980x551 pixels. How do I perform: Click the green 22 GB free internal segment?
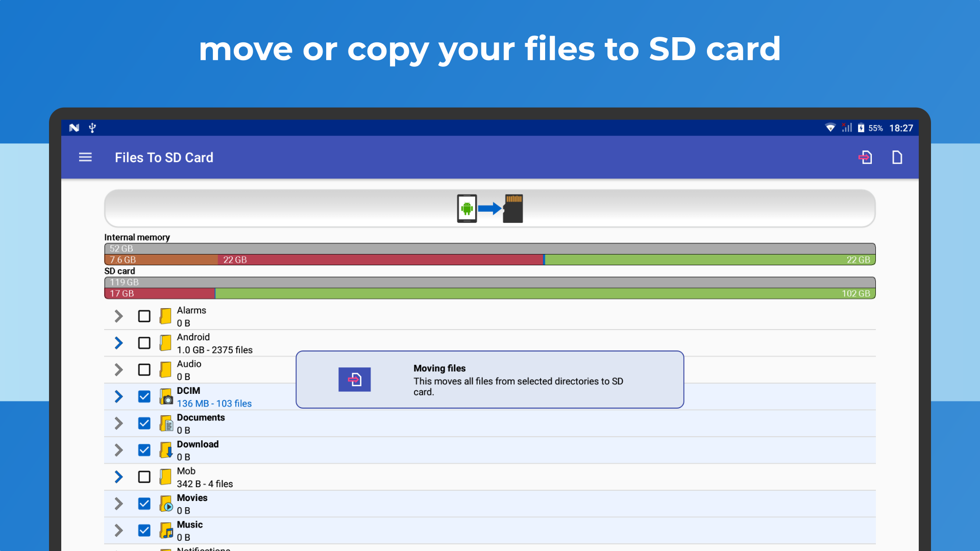tap(710, 260)
